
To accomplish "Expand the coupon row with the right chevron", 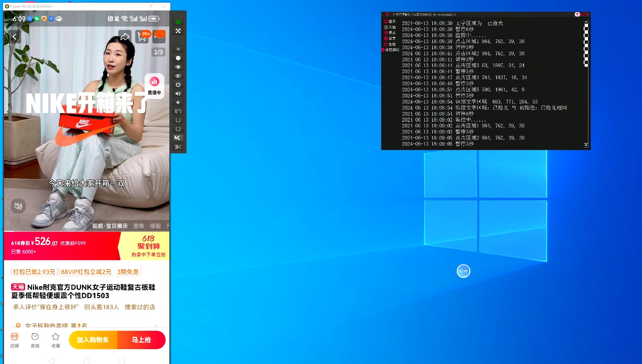I will pos(159,272).
